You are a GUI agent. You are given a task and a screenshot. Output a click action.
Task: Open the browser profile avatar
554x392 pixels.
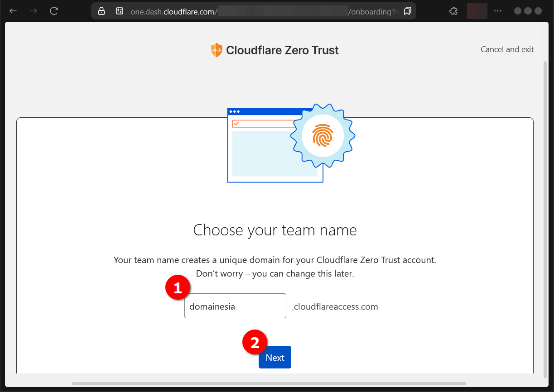coord(477,11)
